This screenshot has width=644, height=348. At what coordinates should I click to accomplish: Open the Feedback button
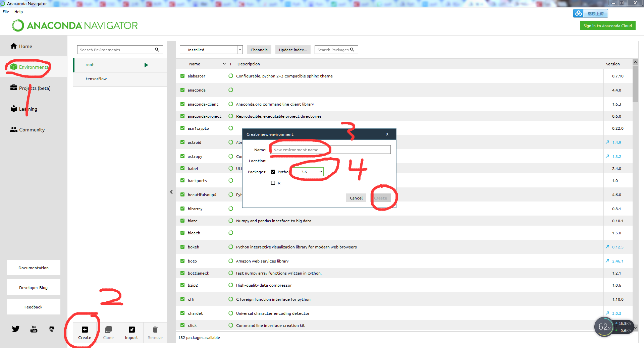click(x=34, y=307)
